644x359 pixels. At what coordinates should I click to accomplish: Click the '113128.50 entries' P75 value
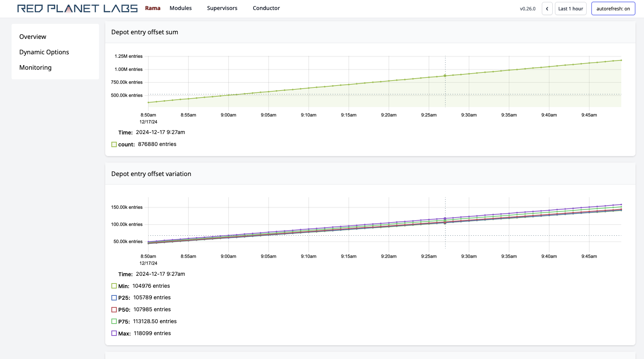pos(155,321)
